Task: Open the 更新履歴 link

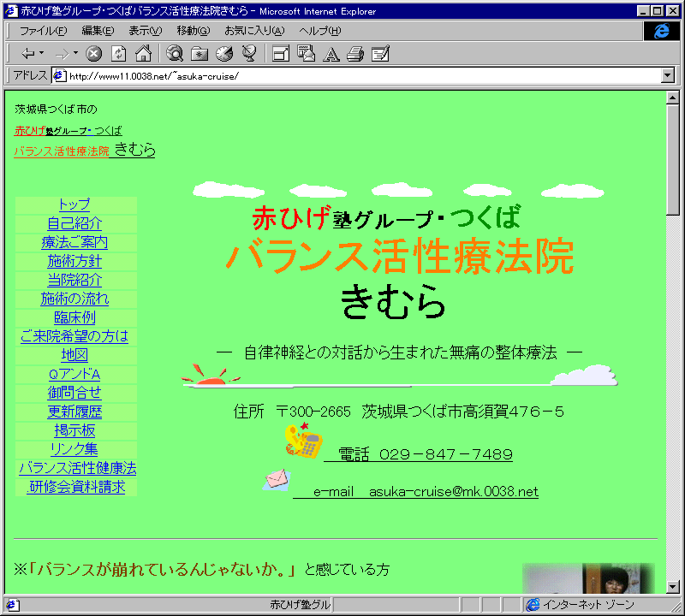Action: [74, 412]
